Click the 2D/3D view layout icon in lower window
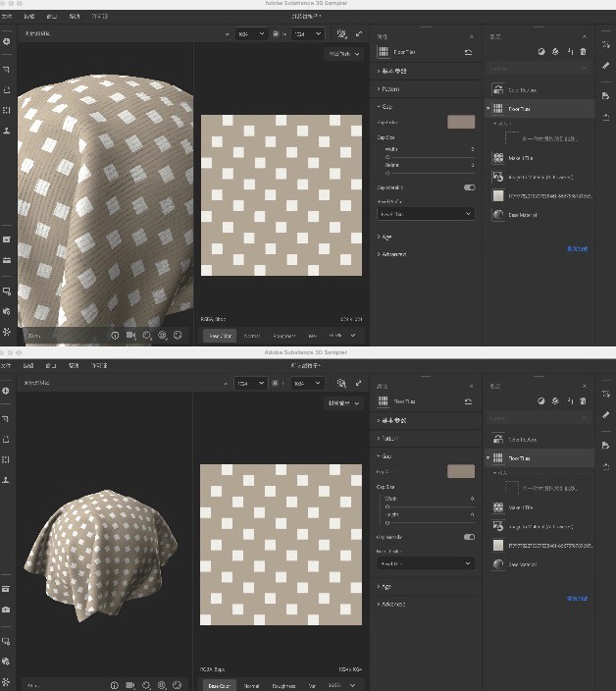Screen dimensions: 616x691 (x=341, y=384)
